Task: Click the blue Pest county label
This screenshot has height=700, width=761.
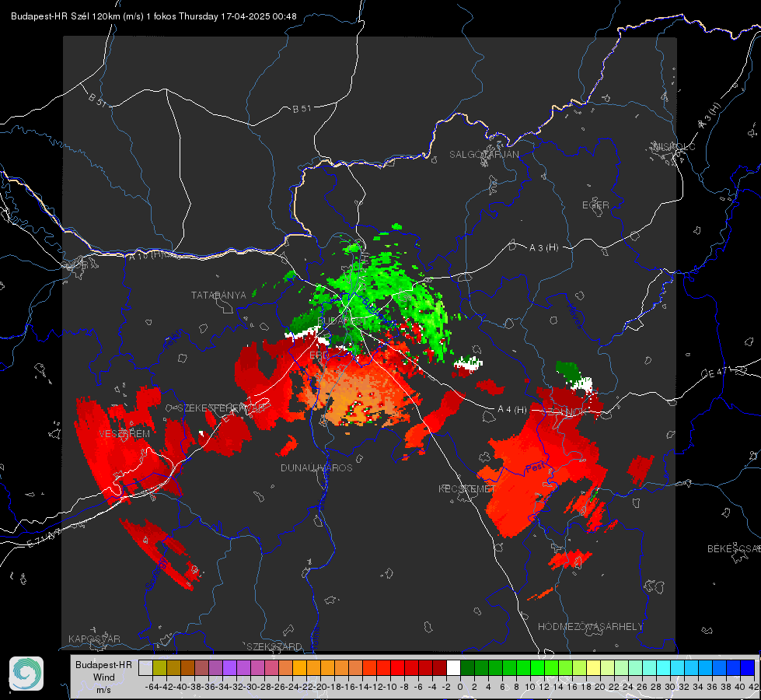Action: tap(535, 467)
